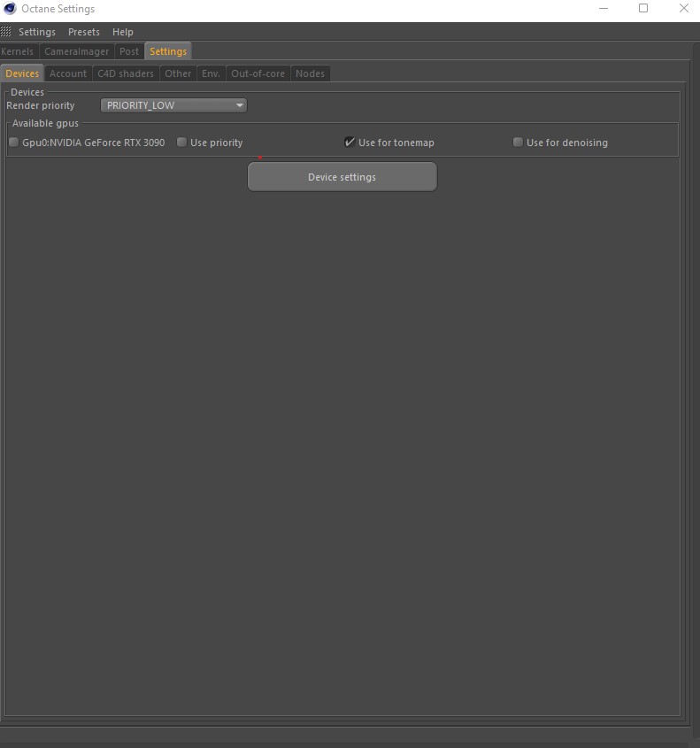Enable the Use for denoising checkbox
Screen dimensions: 700x748
pyautogui.click(x=518, y=143)
